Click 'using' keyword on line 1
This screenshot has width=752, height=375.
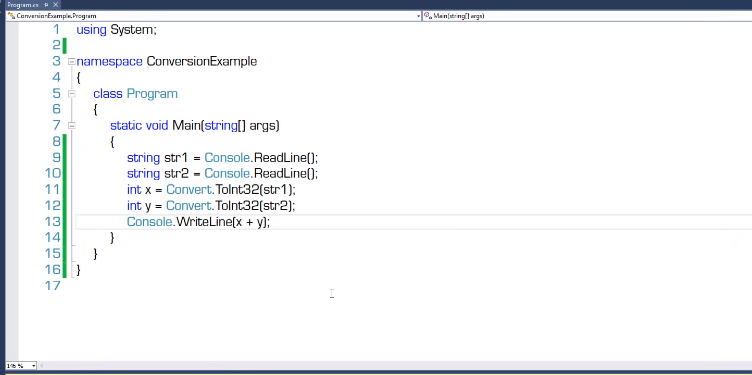[91, 30]
